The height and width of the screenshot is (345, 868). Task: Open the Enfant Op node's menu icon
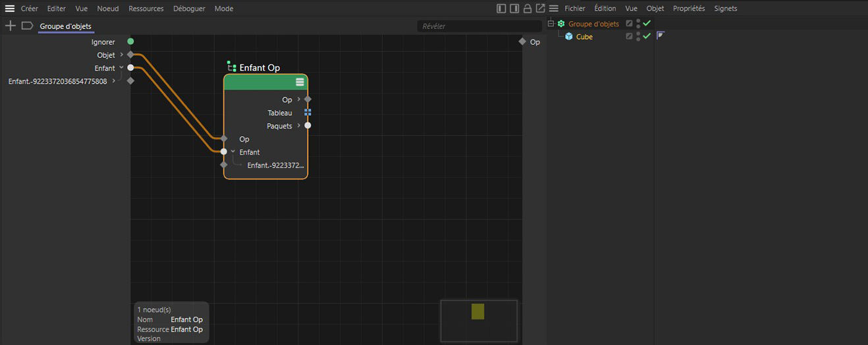pyautogui.click(x=300, y=82)
